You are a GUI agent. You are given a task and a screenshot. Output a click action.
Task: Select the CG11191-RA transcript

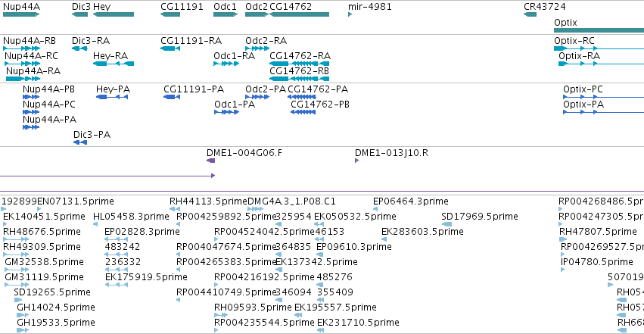click(191, 41)
